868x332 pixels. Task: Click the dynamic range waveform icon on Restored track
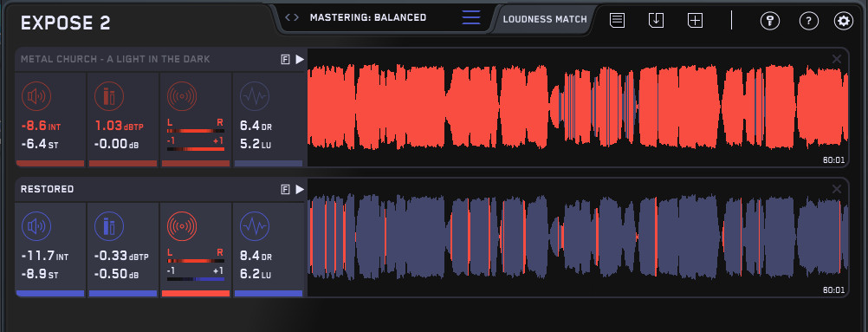pos(255,226)
